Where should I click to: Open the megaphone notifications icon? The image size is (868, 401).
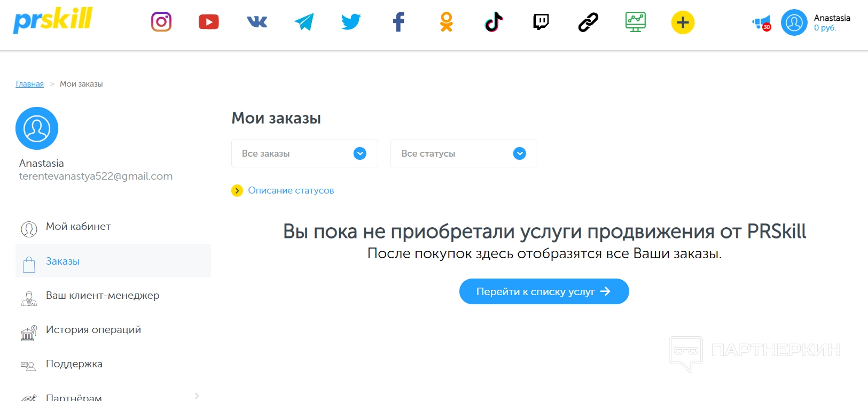coord(761,23)
